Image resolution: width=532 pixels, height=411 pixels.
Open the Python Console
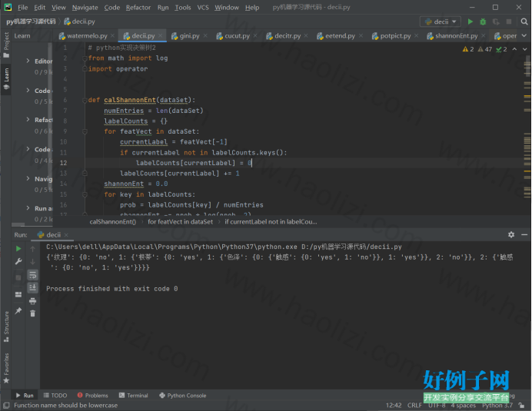[x=182, y=396]
